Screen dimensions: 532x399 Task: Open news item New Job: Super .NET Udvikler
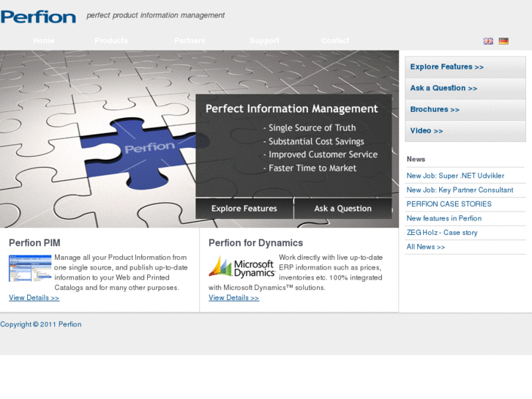click(x=455, y=176)
